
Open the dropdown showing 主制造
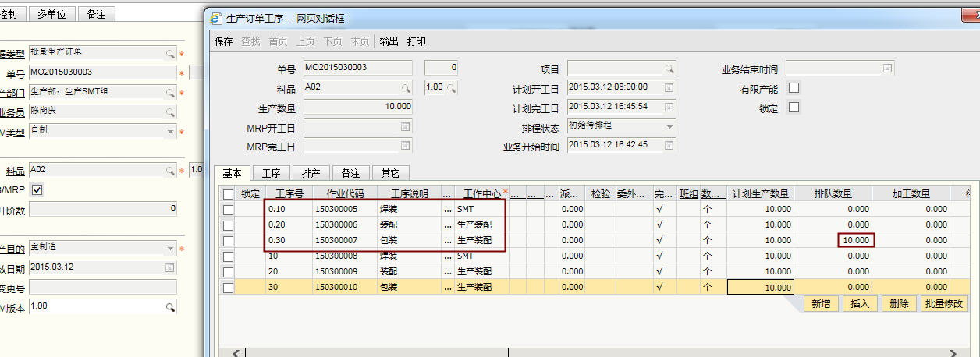pyautogui.click(x=170, y=249)
